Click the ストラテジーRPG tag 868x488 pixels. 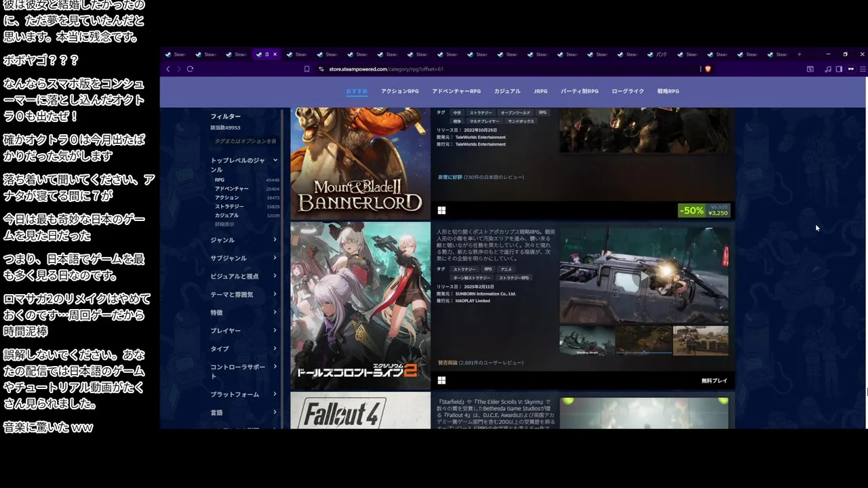point(514,278)
